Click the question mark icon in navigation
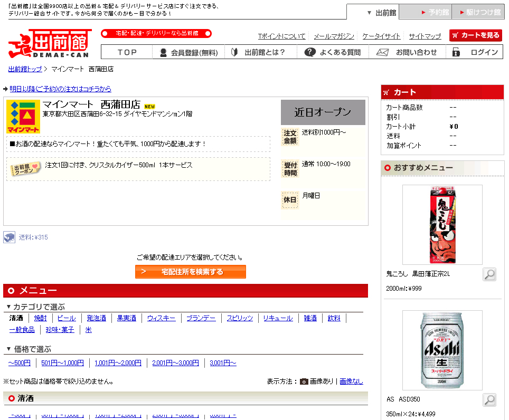The height and width of the screenshot is (420, 509). click(310, 52)
